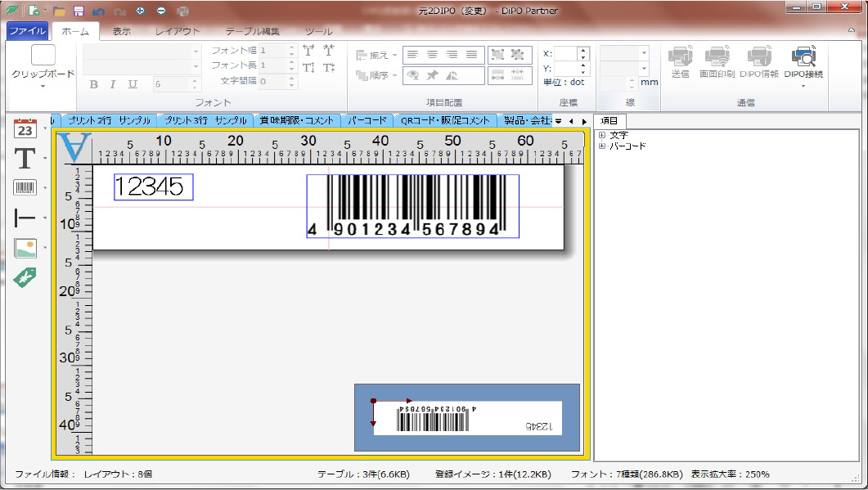Click the align center icon in 項目配置
868x490 pixels.
pos(432,55)
